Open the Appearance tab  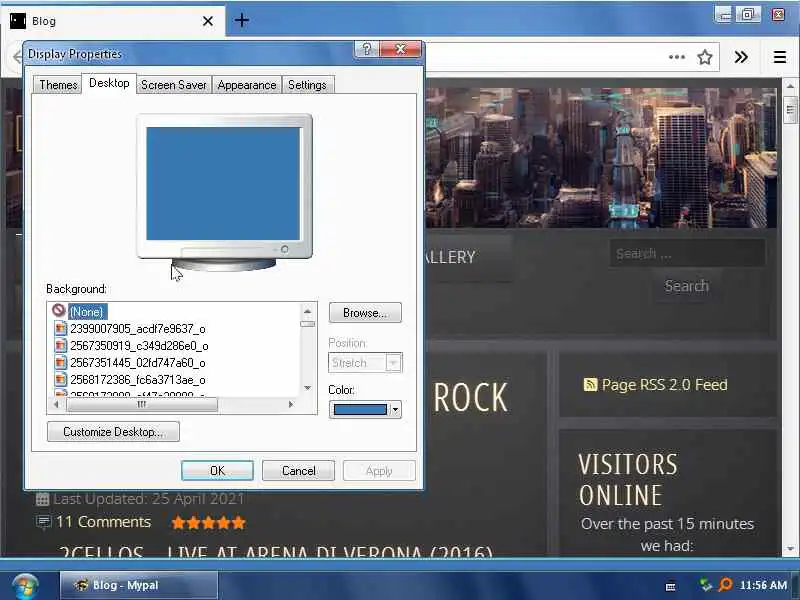pos(246,85)
